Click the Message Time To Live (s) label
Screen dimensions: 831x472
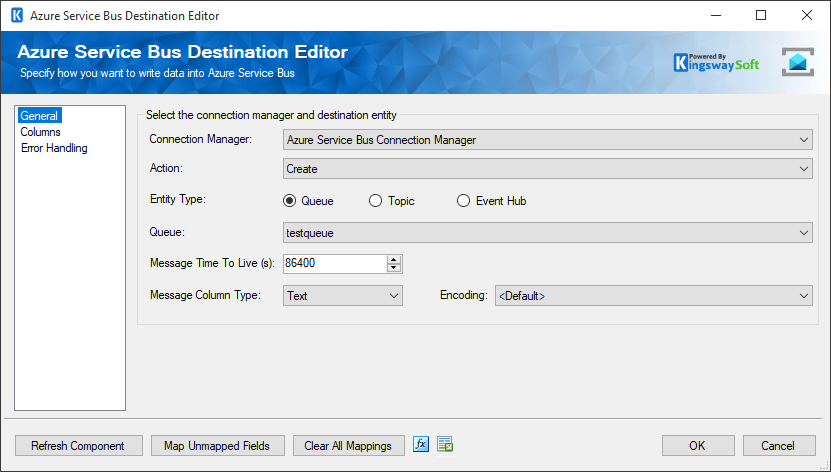(212, 263)
